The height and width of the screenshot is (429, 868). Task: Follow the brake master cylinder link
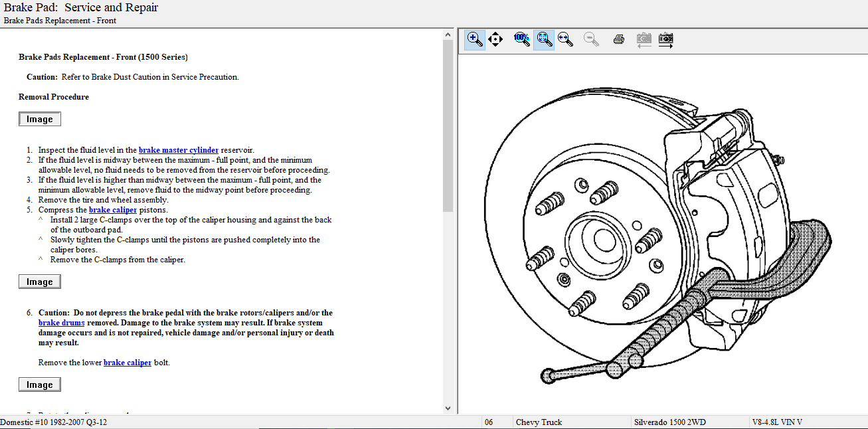(179, 150)
